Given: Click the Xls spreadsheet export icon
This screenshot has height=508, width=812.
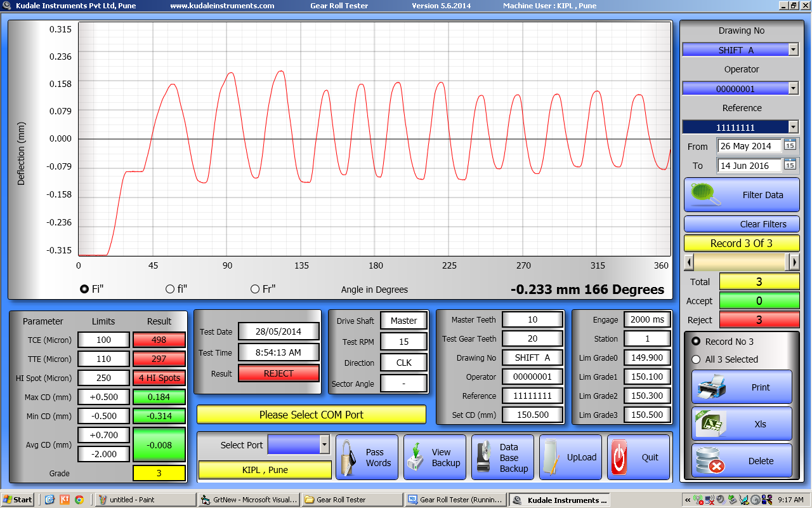Looking at the screenshot, I should click(x=710, y=424).
